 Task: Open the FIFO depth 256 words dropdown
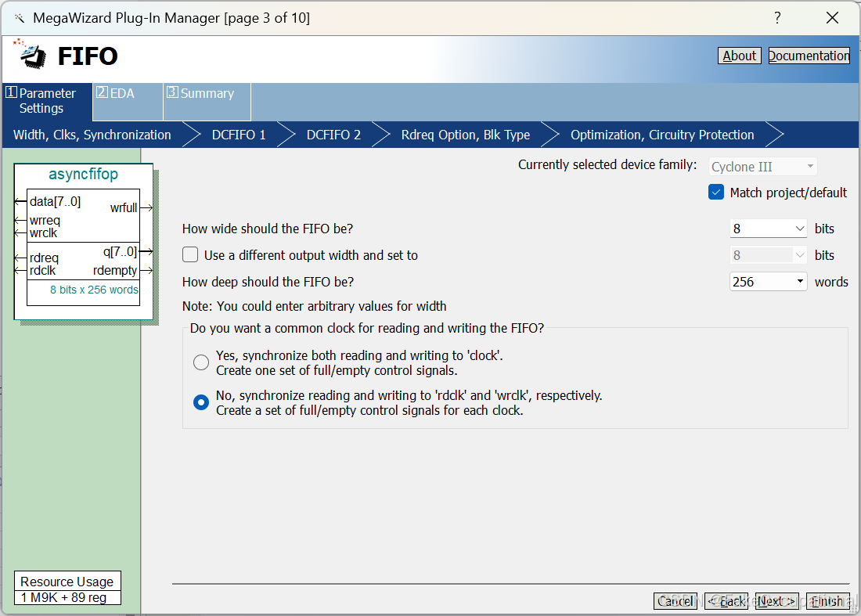pyautogui.click(x=768, y=282)
